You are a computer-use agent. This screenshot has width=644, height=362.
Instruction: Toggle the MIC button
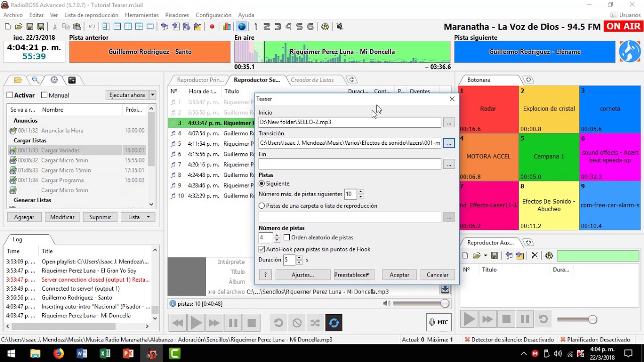[x=438, y=322]
